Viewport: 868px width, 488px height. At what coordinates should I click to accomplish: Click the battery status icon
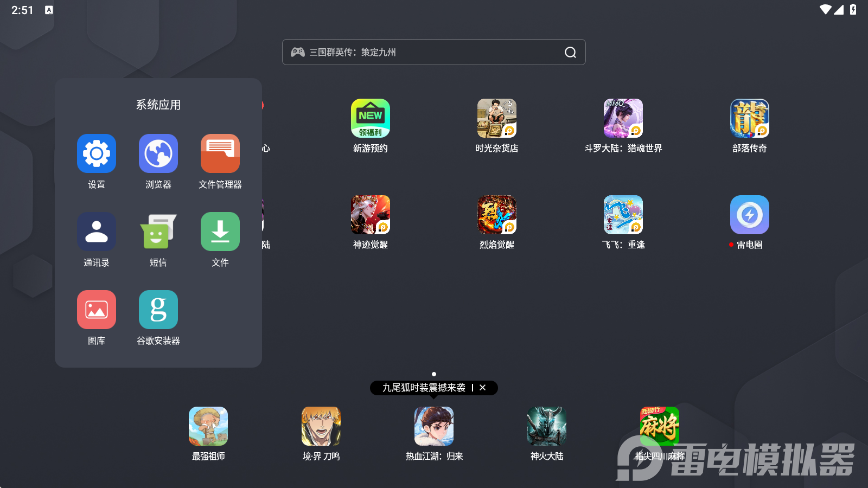pos(853,9)
